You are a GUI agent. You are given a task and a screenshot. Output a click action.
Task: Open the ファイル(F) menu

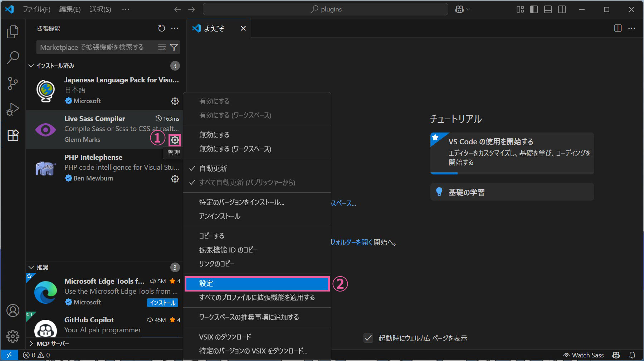point(36,10)
